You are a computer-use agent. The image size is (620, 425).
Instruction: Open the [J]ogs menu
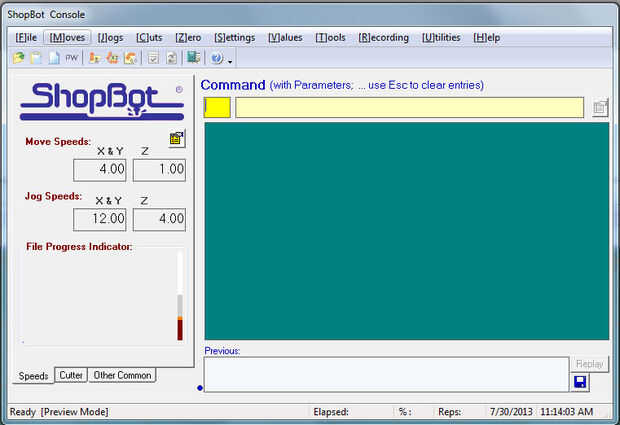pyautogui.click(x=110, y=38)
